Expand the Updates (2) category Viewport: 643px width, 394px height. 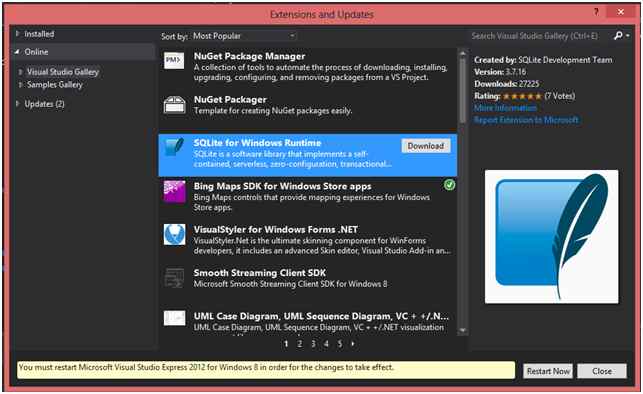[x=18, y=104]
